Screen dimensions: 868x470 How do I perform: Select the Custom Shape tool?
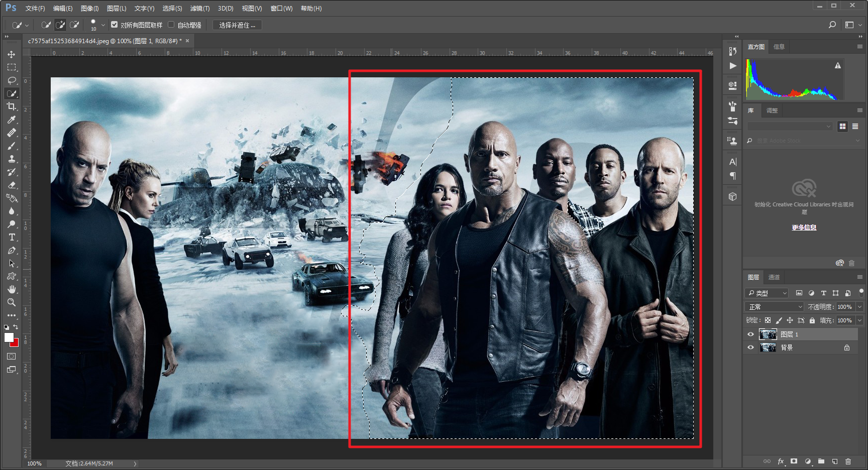coord(12,276)
